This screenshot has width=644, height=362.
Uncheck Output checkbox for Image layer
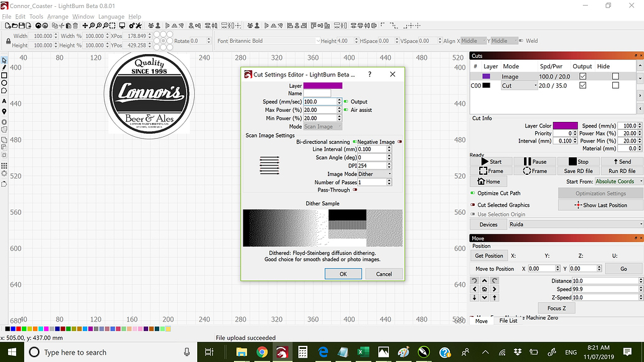click(x=582, y=77)
